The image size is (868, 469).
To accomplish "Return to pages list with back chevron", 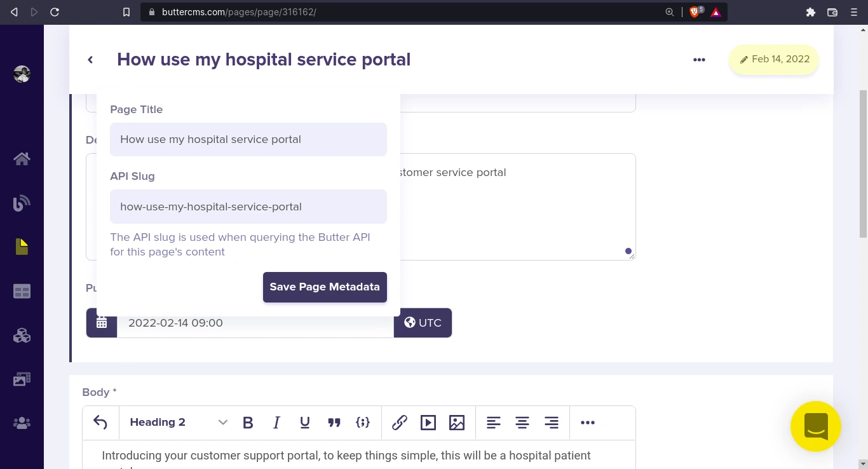I will [90, 60].
